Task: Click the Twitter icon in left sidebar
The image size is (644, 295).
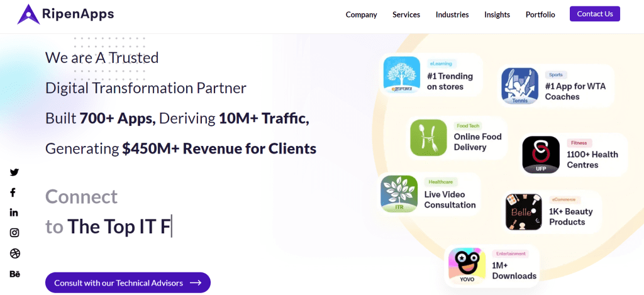Action: 14,172
